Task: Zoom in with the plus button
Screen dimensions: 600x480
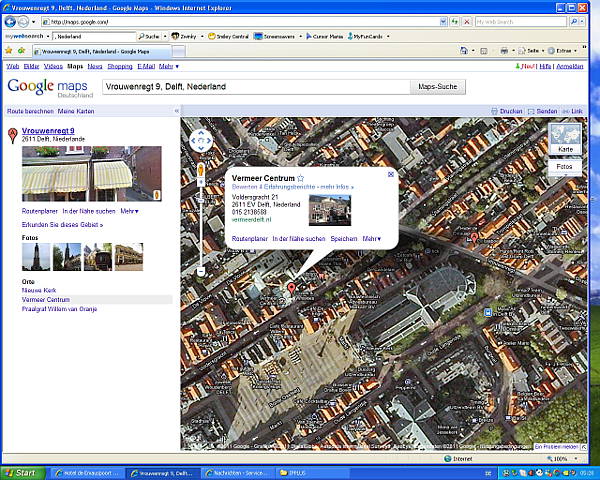Action: pos(201,183)
